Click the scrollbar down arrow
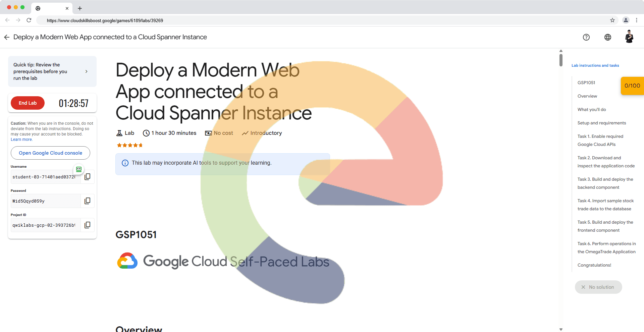 561,329
